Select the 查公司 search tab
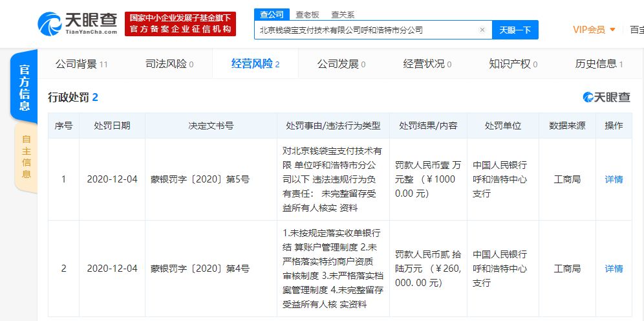Image resolution: width=644 pixels, height=321 pixels. point(272,14)
